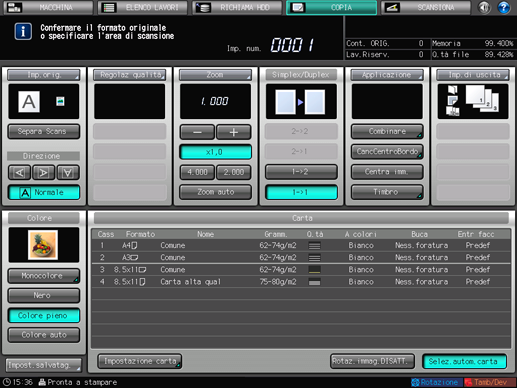Expand the Zoom settings header
Screen dimensions: 517x388
point(215,75)
